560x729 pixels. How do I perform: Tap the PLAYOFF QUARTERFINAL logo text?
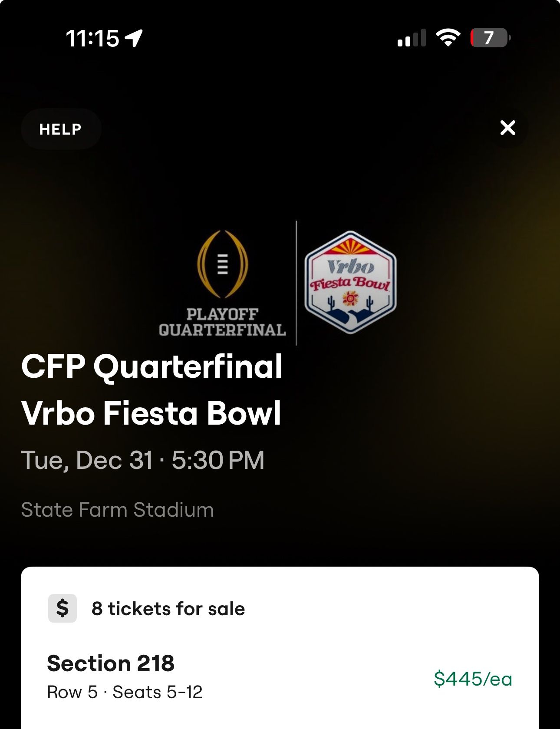(222, 322)
